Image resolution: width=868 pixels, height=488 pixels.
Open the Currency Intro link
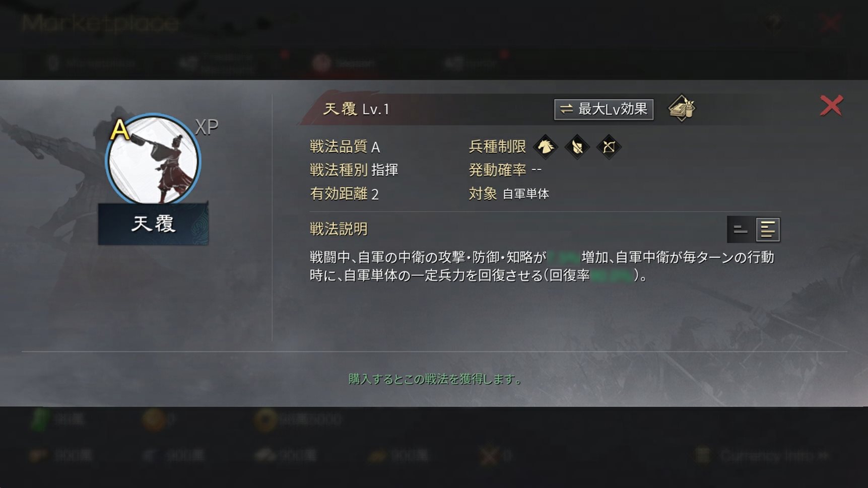click(764, 456)
